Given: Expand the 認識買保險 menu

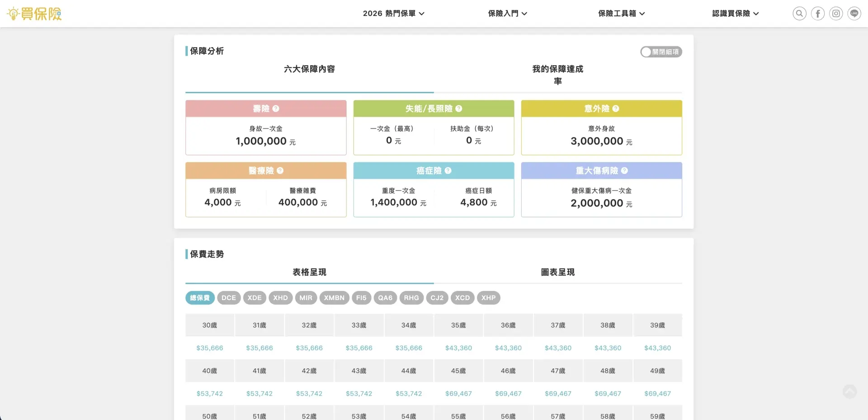Looking at the screenshot, I should 735,14.
